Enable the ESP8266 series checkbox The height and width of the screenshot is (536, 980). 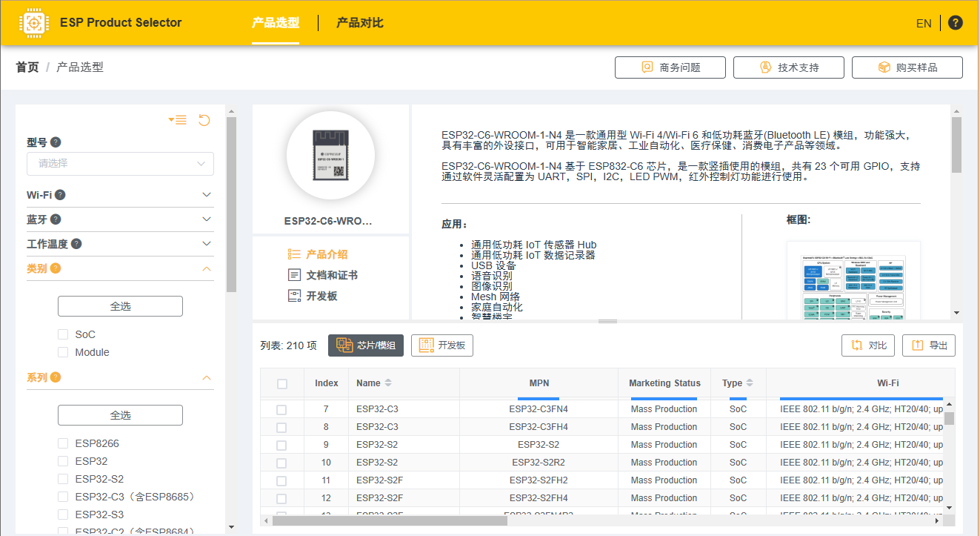point(63,443)
